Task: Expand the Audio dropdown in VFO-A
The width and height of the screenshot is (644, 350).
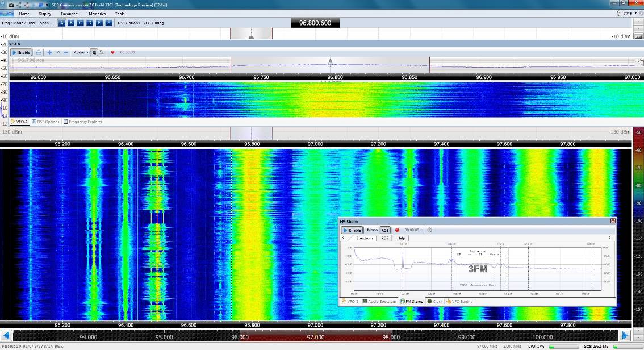Action: click(81, 52)
